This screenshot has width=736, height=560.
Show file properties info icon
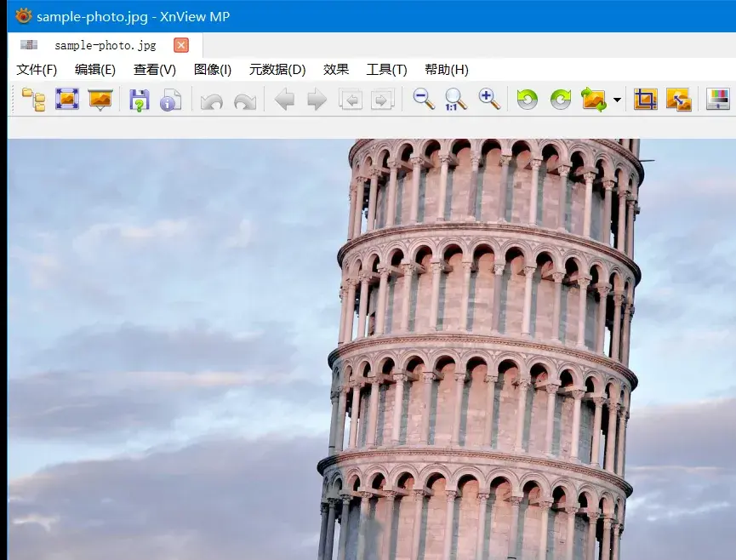point(170,100)
